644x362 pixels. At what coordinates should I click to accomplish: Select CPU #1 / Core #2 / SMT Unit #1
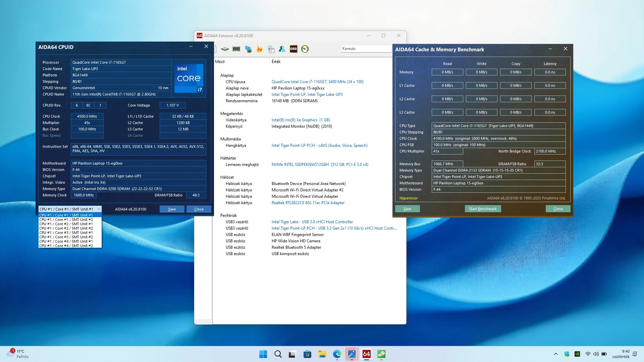coord(66,224)
